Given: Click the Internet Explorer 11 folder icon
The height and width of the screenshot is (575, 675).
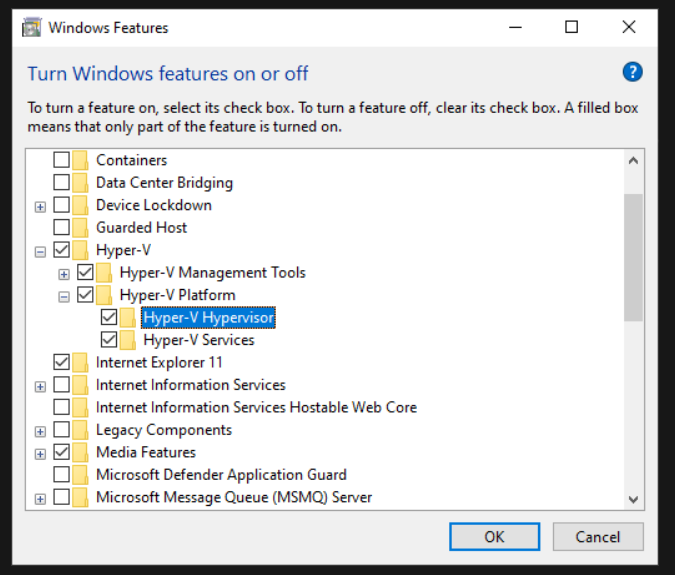Looking at the screenshot, I should (x=80, y=362).
